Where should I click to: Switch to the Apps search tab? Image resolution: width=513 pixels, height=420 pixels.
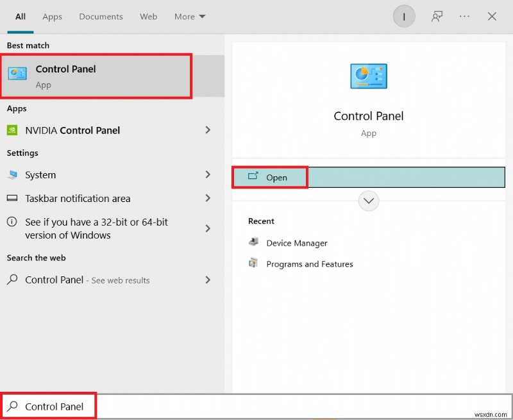coord(52,17)
